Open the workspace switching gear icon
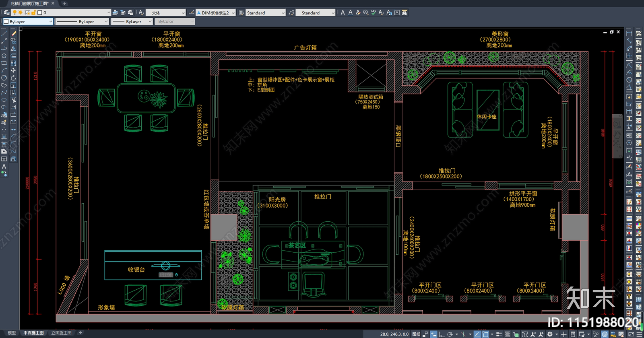Image resolution: width=644 pixels, height=338 pixels. (x=550, y=334)
